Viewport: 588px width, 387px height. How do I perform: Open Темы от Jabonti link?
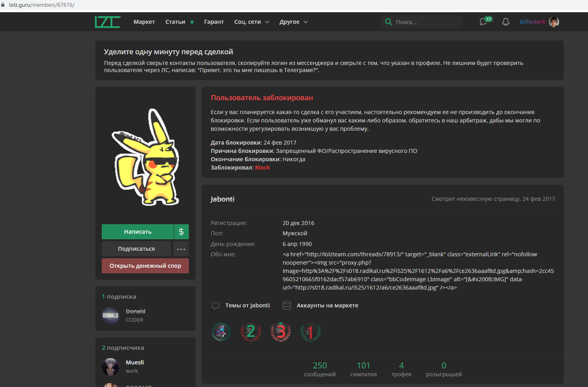tap(247, 305)
